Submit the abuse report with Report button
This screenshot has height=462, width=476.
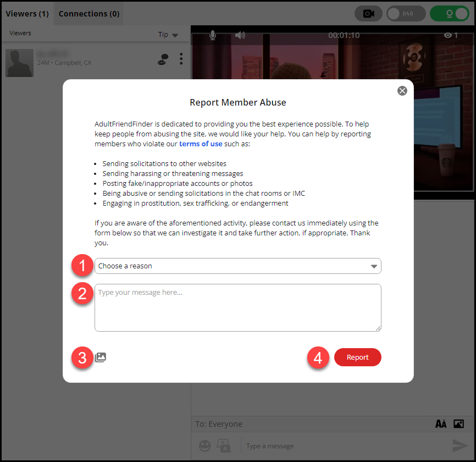(357, 357)
